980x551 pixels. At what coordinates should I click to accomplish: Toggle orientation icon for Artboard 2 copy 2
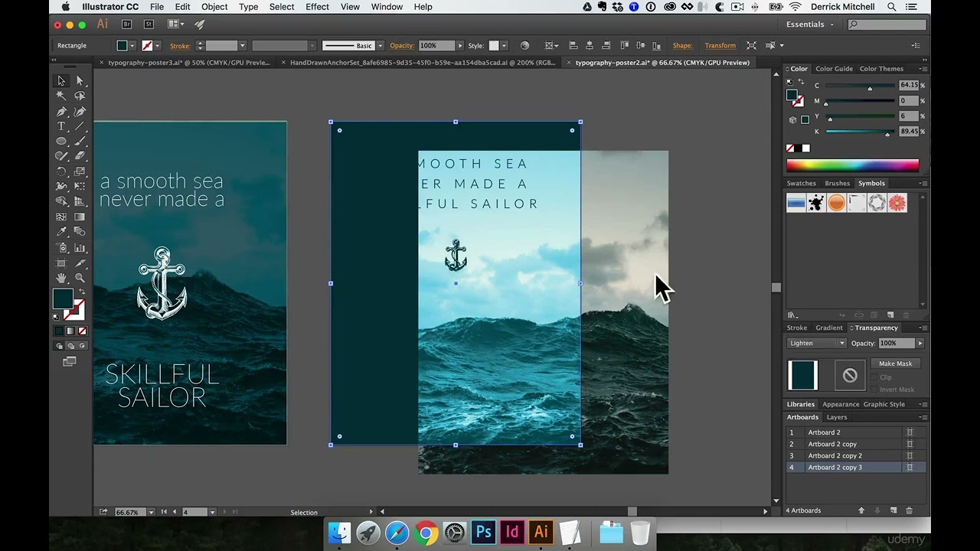pos(910,455)
